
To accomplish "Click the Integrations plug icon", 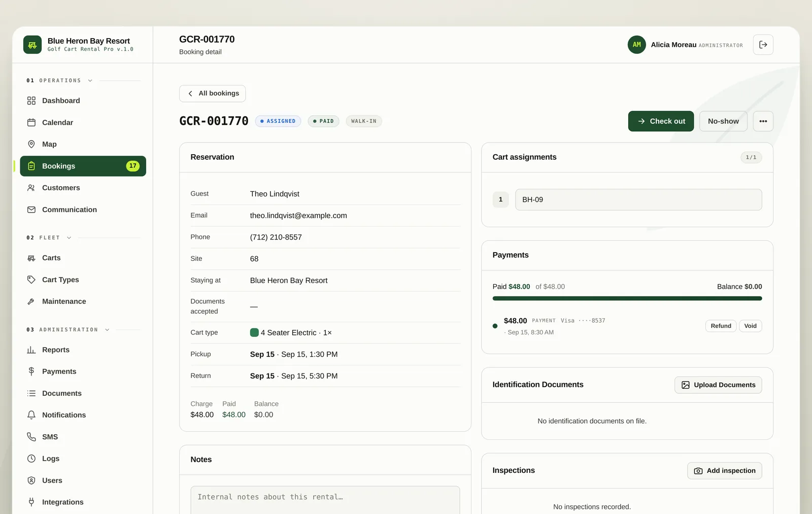I will click(x=31, y=502).
